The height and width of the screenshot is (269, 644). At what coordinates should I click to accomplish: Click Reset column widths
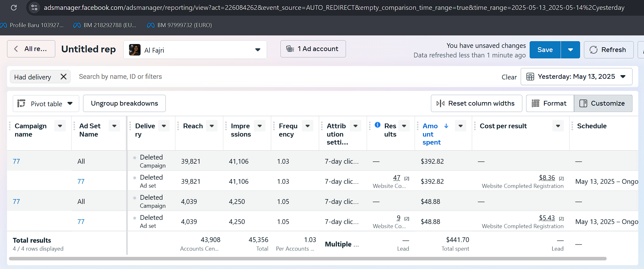[476, 103]
